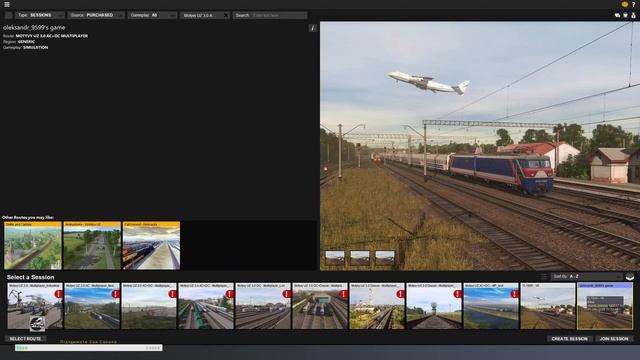Open the chat bubbles icon
This screenshot has width=640, height=360.
click(x=617, y=15)
